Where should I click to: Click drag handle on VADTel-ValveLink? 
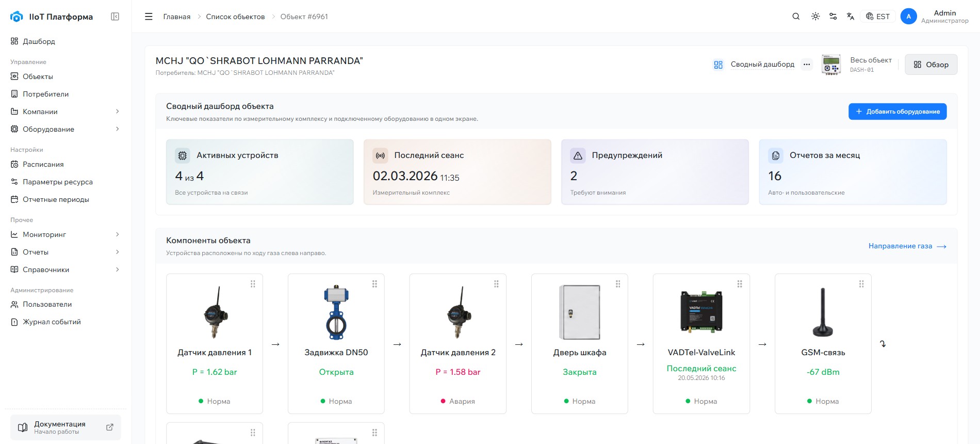tap(740, 284)
